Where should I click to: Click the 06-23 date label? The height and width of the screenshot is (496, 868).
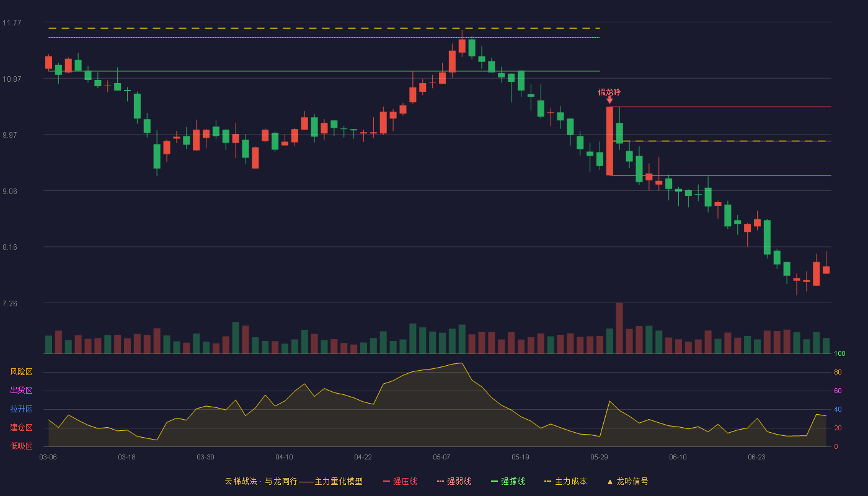click(756, 457)
